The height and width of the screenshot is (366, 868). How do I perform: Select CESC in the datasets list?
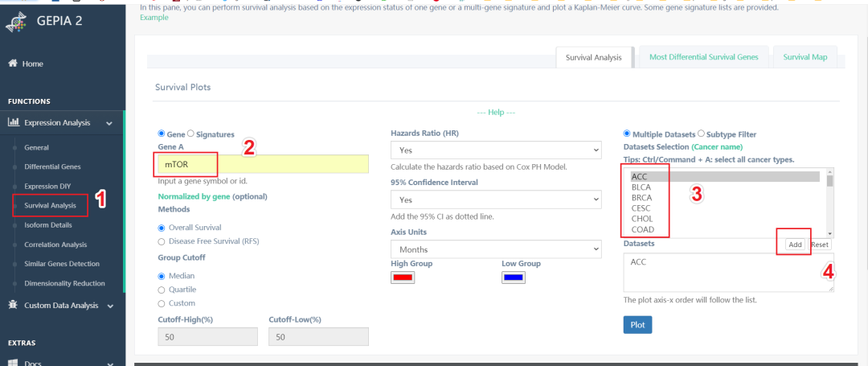(725, 208)
